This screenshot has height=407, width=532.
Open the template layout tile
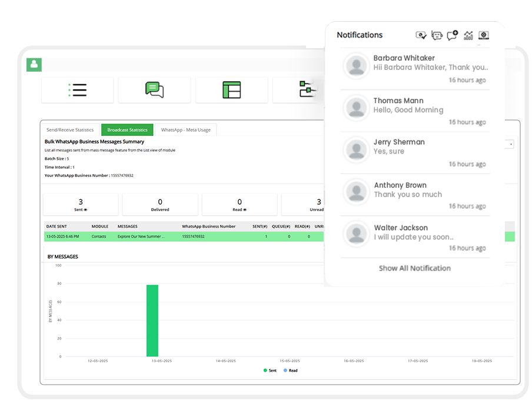[231, 90]
